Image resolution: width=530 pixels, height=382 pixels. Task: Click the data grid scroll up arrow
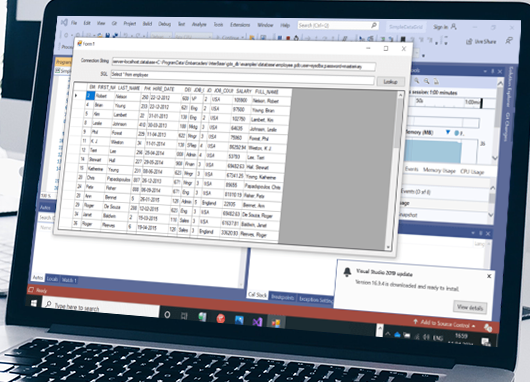(401, 95)
